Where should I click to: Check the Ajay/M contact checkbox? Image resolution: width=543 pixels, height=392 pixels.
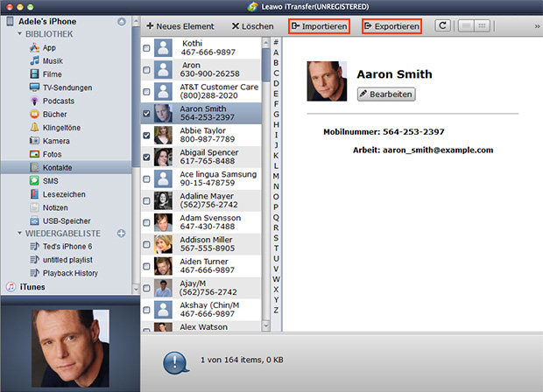pyautogui.click(x=146, y=288)
